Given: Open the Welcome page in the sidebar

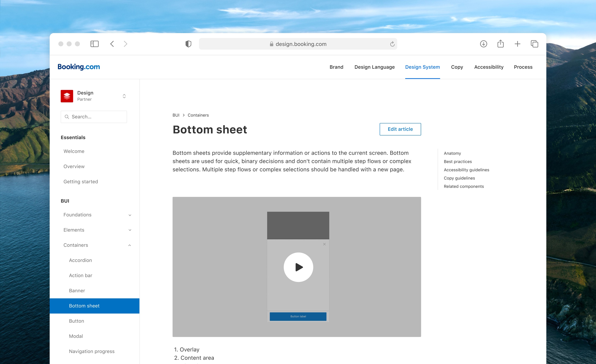Looking at the screenshot, I should point(74,151).
